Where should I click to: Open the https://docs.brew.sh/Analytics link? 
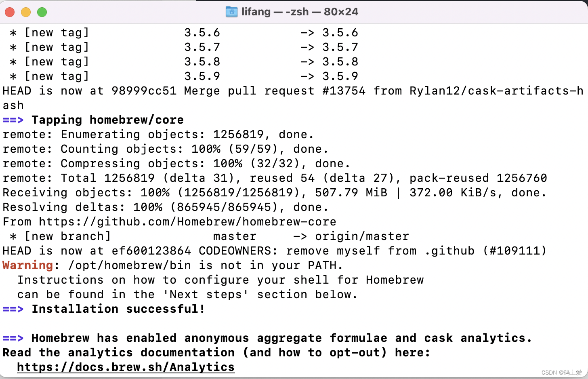126,367
